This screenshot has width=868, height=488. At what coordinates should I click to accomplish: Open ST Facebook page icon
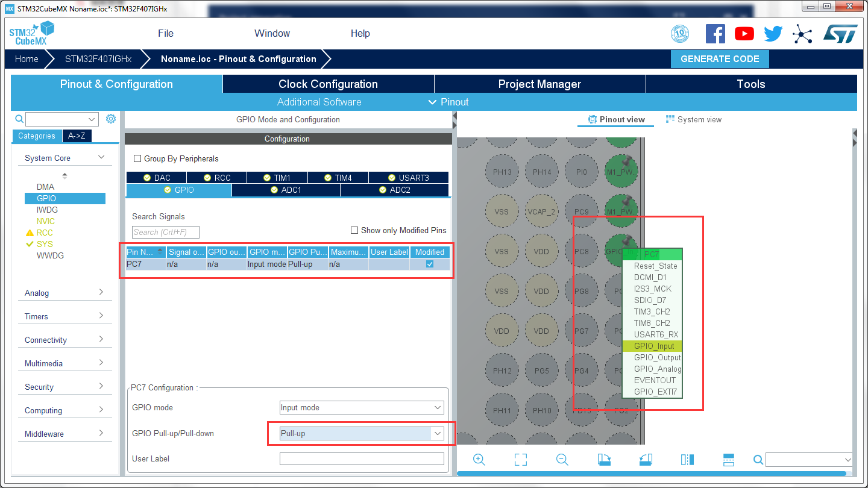[715, 34]
